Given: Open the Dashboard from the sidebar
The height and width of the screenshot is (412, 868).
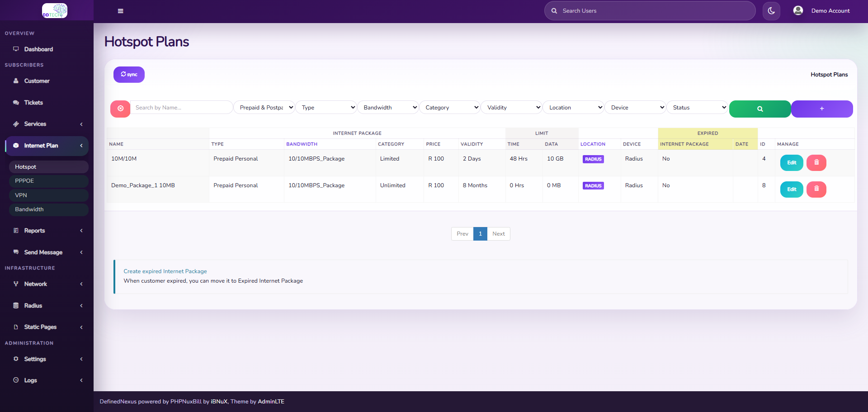Looking at the screenshot, I should 38,49.
